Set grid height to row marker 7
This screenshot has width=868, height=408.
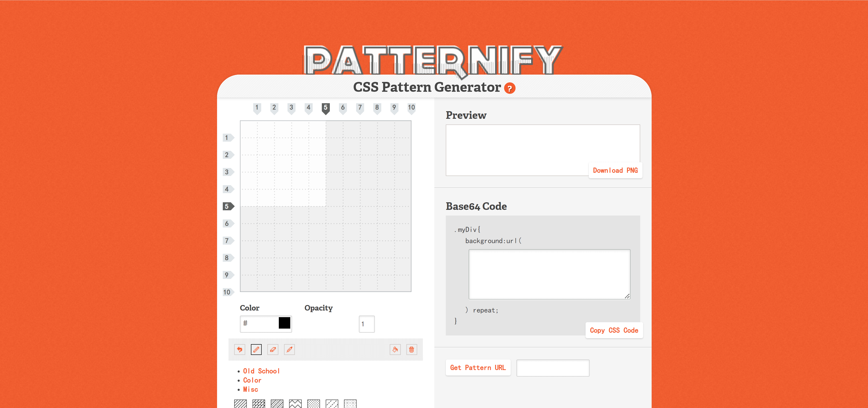228,241
